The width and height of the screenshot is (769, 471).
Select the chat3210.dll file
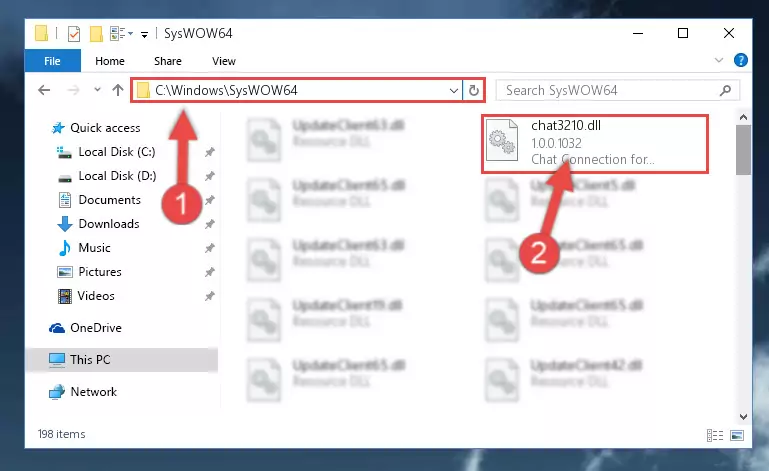[595, 143]
